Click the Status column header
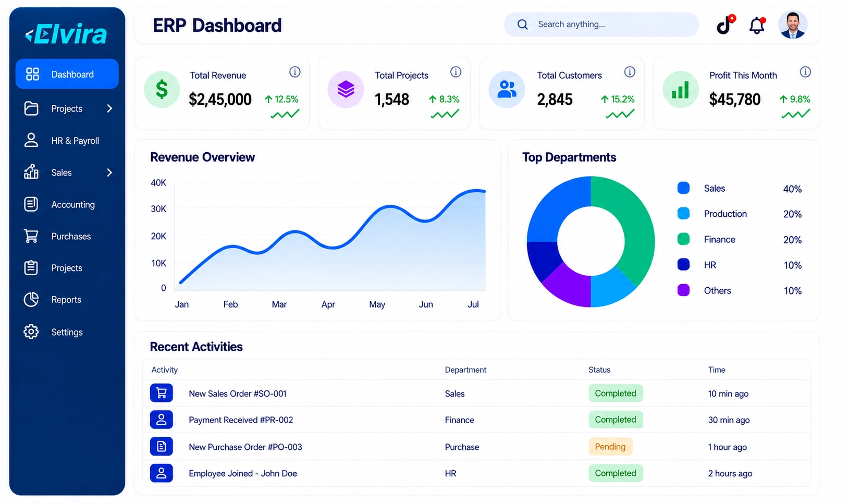848x504 pixels. pyautogui.click(x=599, y=370)
